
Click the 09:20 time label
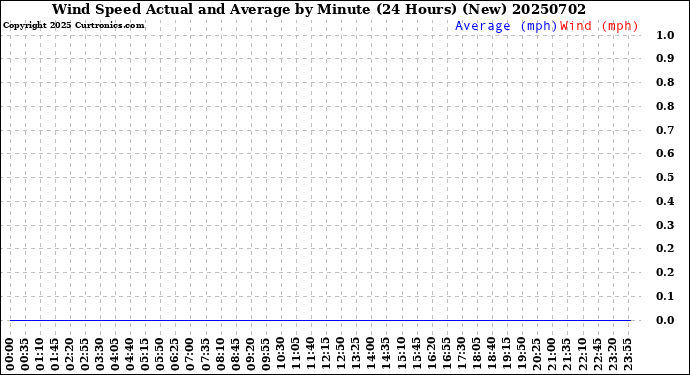250,355
